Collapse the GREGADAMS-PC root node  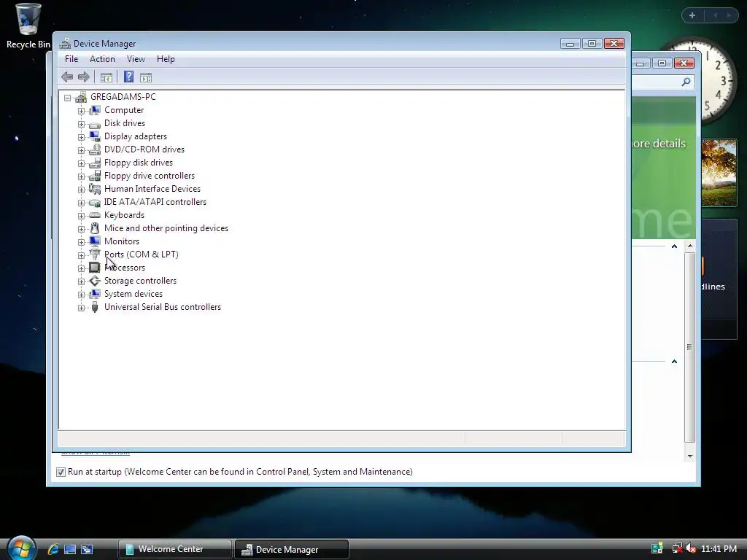68,98
